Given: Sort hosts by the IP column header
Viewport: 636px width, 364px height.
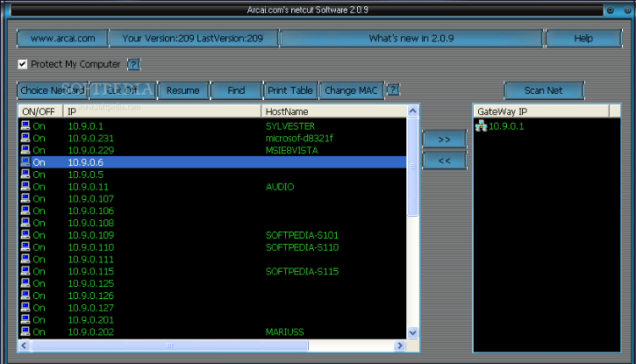Looking at the screenshot, I should [162, 112].
